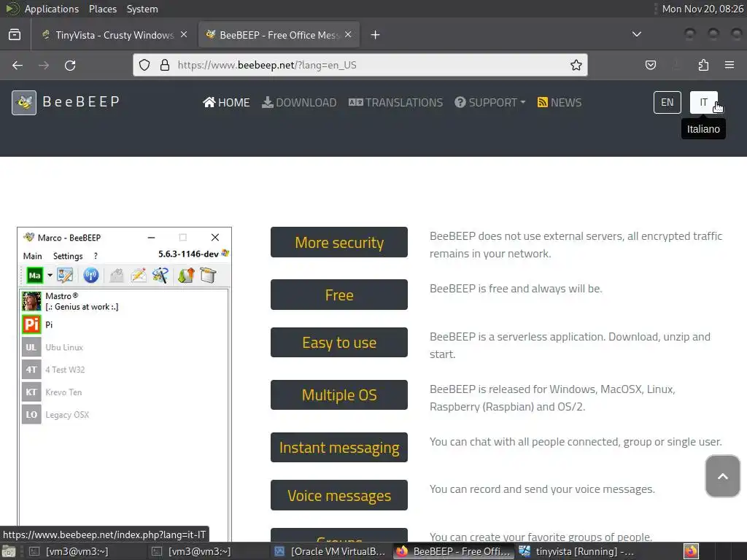Open the TRANSLATIONS page

(395, 102)
